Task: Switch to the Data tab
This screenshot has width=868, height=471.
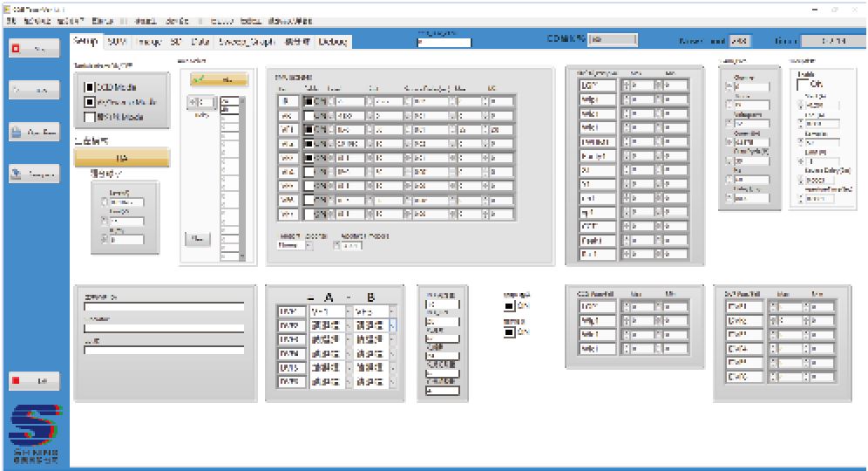Action: (x=200, y=42)
